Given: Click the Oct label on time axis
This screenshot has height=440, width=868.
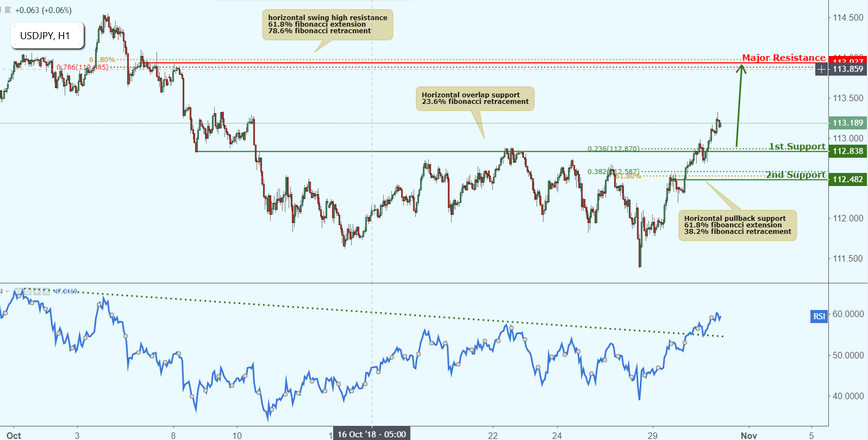Looking at the screenshot, I should pyautogui.click(x=14, y=435).
